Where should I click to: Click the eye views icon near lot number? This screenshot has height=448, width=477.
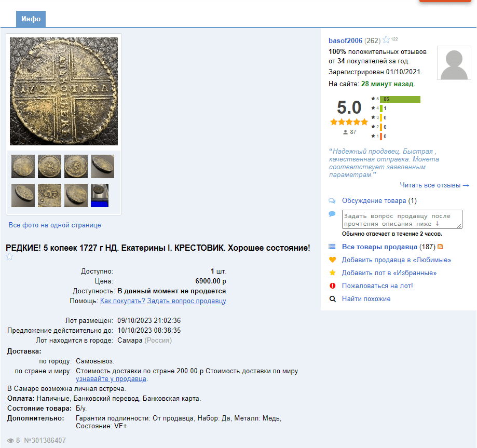coord(11,441)
